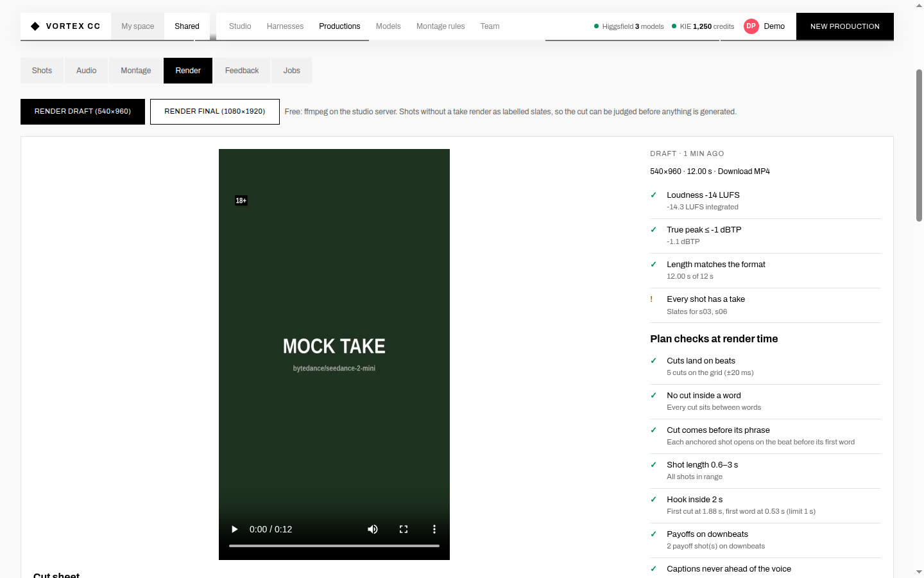
Task: Click KIE 1,250 credits status
Action: coord(703,26)
